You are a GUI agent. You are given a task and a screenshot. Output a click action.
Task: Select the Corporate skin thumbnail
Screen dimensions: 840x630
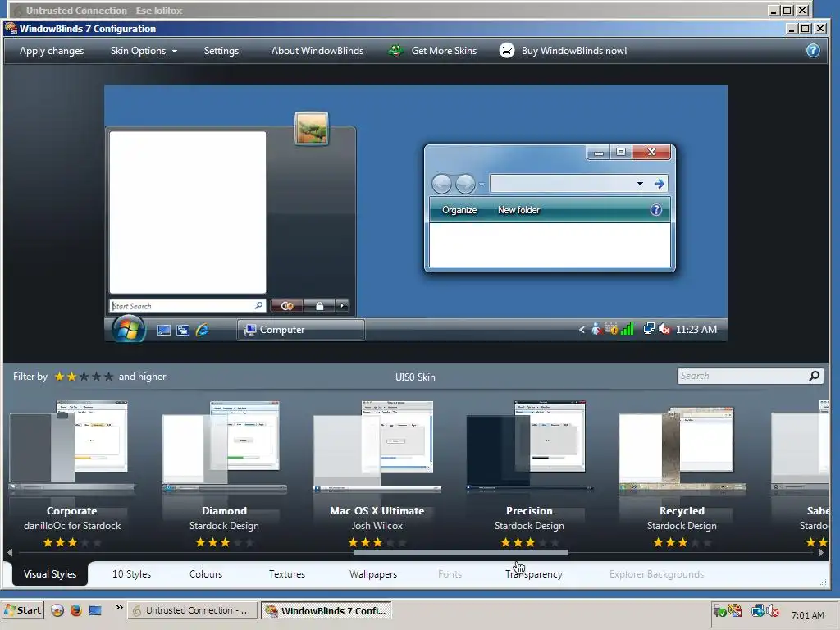pyautogui.click(x=72, y=447)
